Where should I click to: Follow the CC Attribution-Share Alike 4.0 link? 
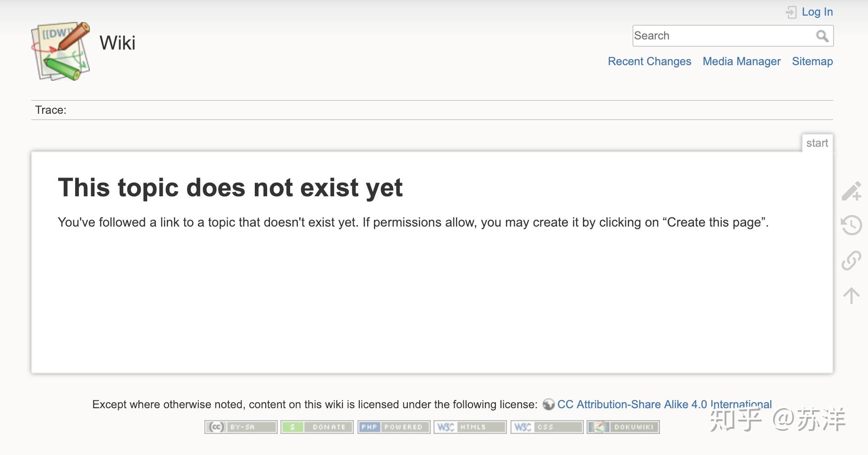click(x=664, y=405)
